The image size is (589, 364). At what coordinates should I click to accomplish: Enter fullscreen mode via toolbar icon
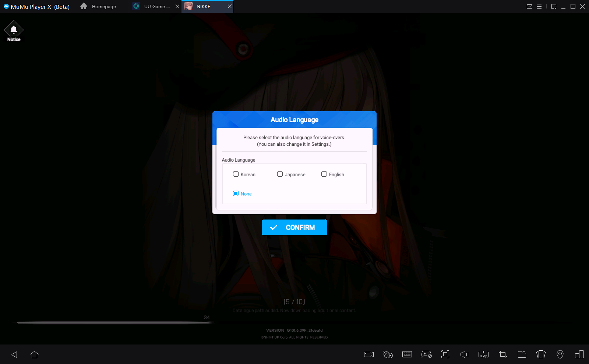point(445,354)
